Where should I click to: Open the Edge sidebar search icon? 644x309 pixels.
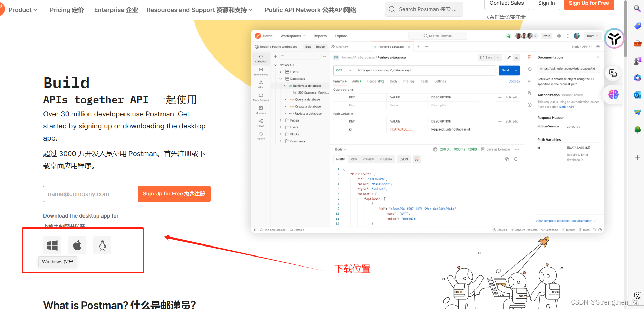(x=637, y=8)
